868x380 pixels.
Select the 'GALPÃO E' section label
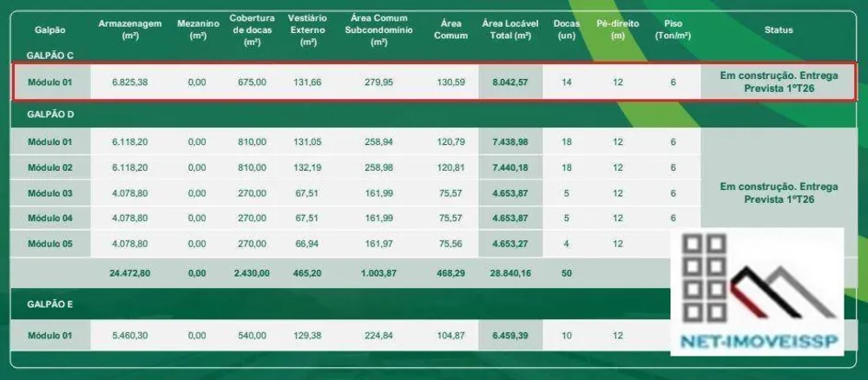pos(49,304)
